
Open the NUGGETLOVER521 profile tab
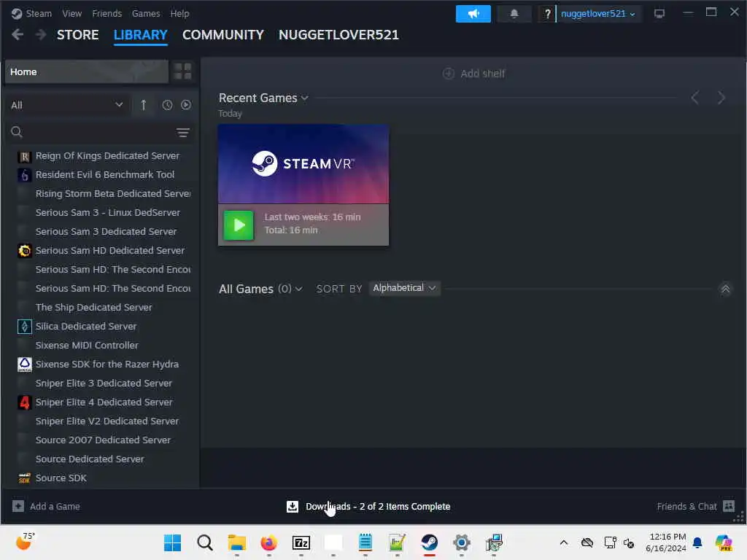coord(338,35)
